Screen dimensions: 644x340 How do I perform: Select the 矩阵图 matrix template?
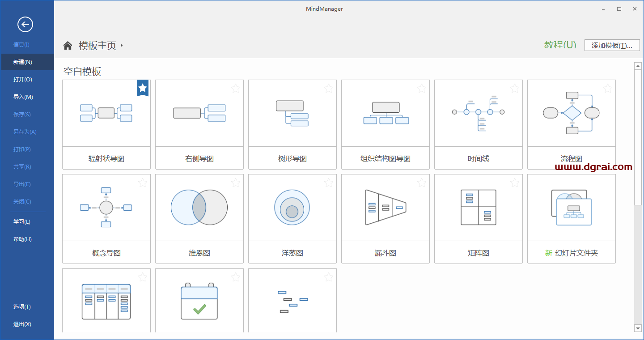click(x=479, y=219)
